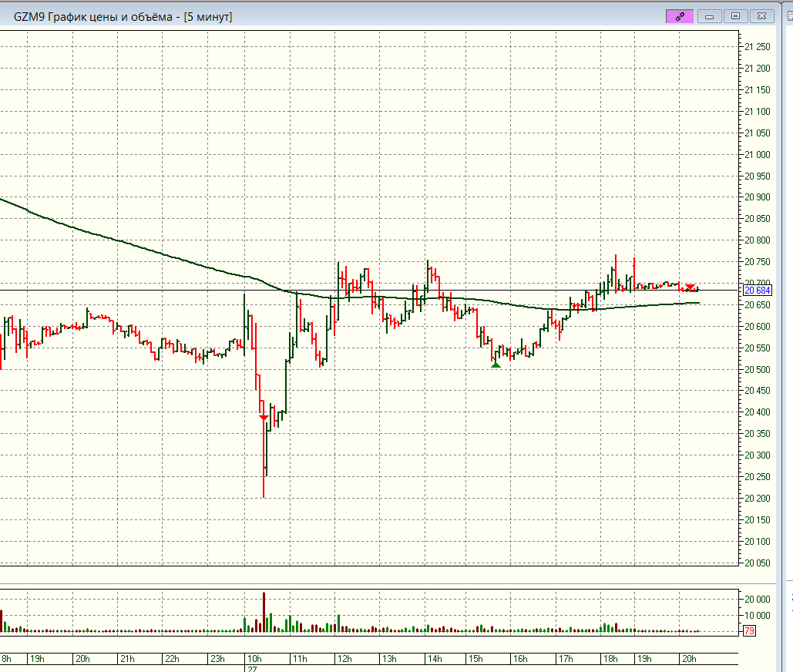Image resolution: width=793 pixels, height=672 pixels.
Task: Close the GZM9 chart window
Action: click(761, 15)
